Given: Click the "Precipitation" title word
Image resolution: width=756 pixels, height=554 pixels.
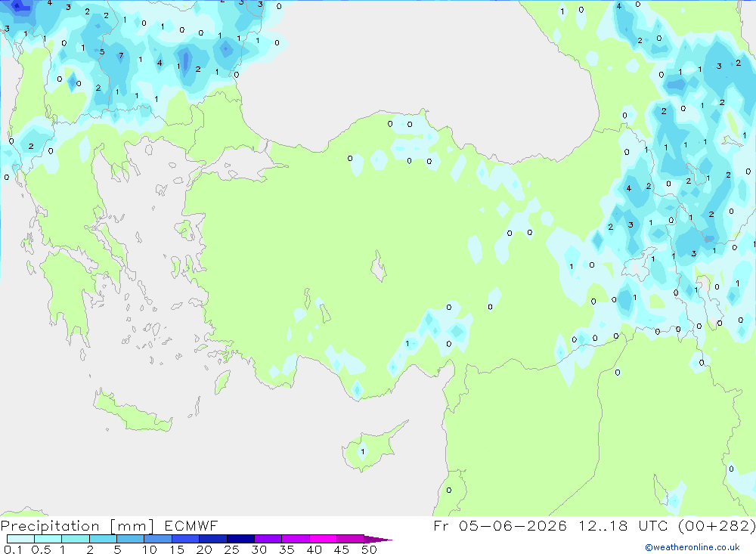Looking at the screenshot, I should 50,526.
